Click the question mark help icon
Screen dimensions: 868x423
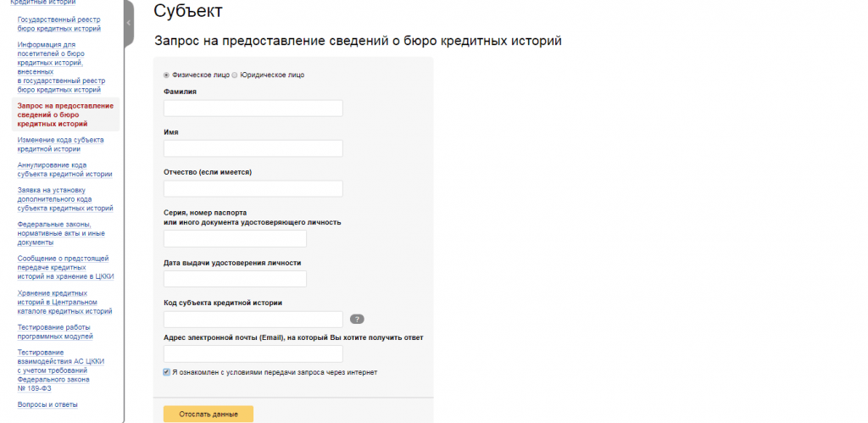(x=357, y=319)
